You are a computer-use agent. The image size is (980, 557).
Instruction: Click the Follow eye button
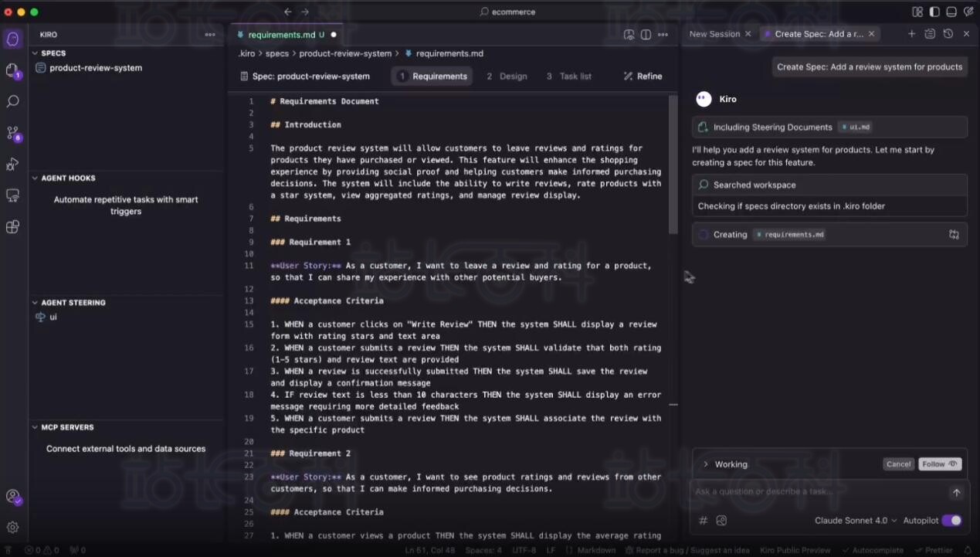click(939, 464)
